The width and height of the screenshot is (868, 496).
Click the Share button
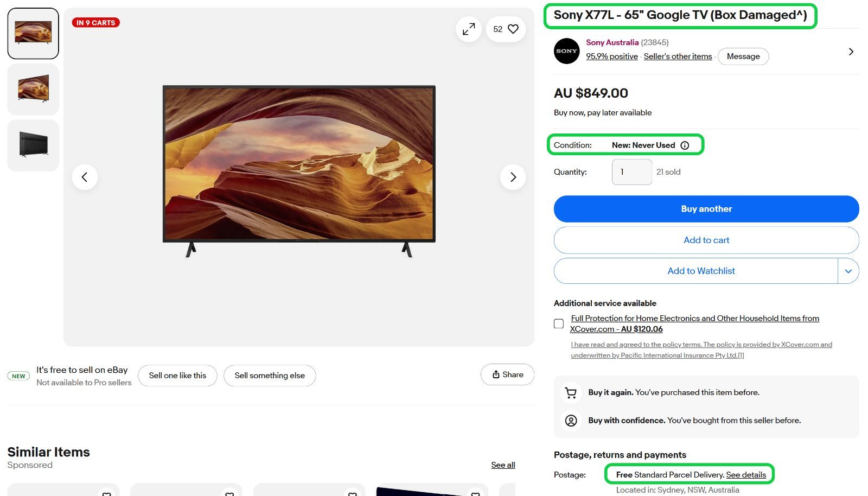click(507, 374)
